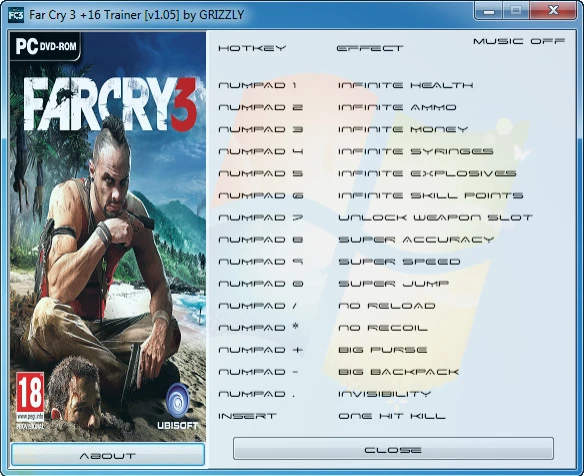The height and width of the screenshot is (476, 584).
Task: Click the EFFECT column header
Action: 370,48
